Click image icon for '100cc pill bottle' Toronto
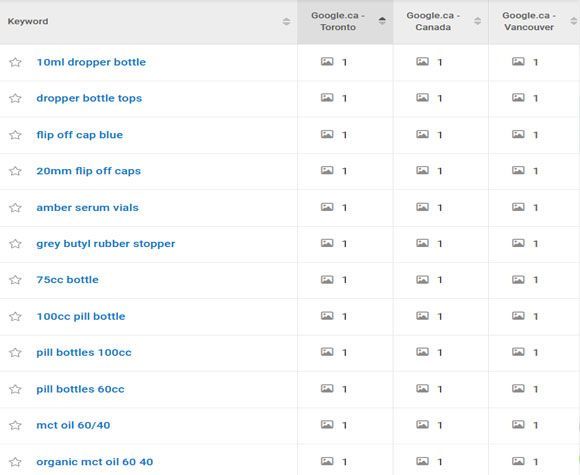 (x=327, y=316)
